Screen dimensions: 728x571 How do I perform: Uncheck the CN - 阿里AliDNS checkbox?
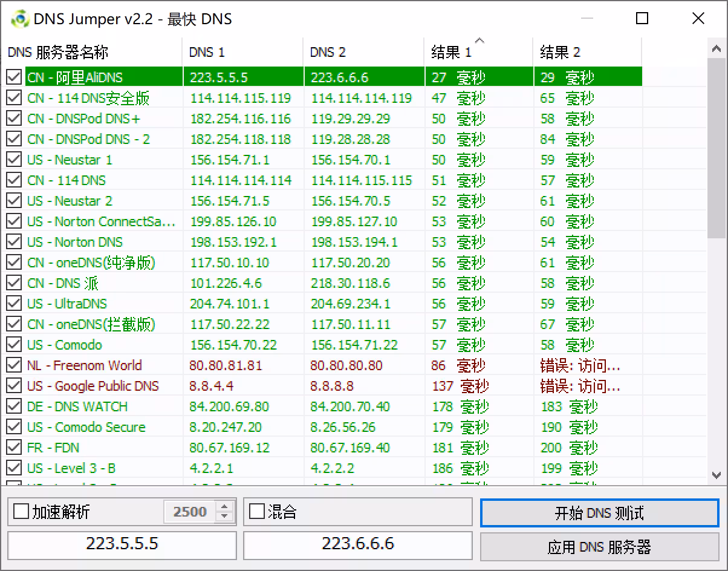point(13,77)
